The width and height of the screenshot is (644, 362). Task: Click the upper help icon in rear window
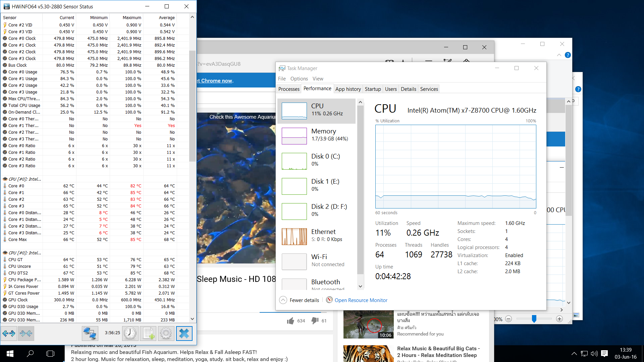click(568, 55)
